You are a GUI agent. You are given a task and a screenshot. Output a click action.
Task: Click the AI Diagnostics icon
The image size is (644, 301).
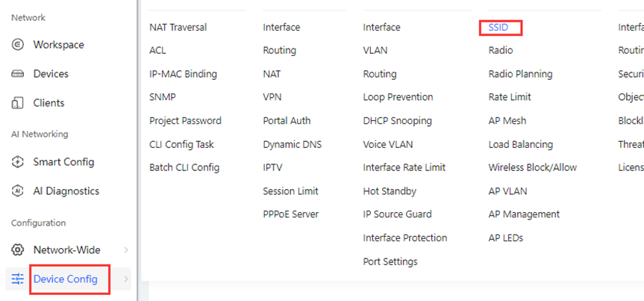tap(17, 191)
